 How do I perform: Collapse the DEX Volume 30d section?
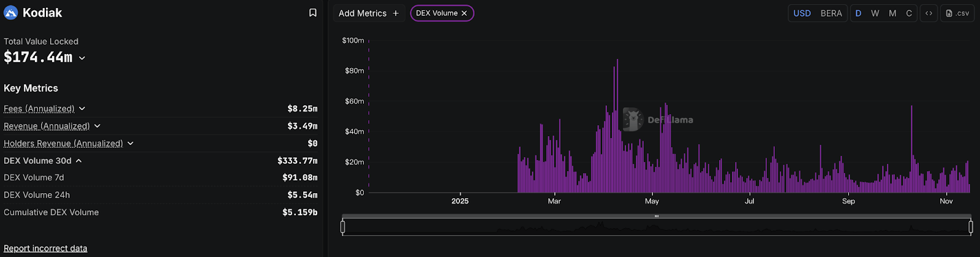tap(79, 161)
